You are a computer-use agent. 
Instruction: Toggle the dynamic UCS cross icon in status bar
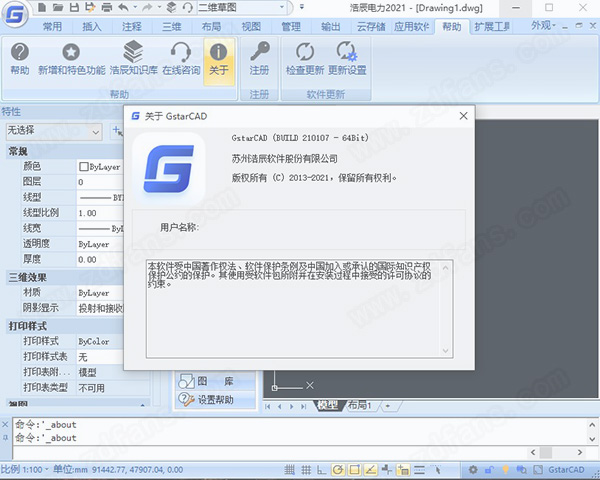click(x=387, y=470)
